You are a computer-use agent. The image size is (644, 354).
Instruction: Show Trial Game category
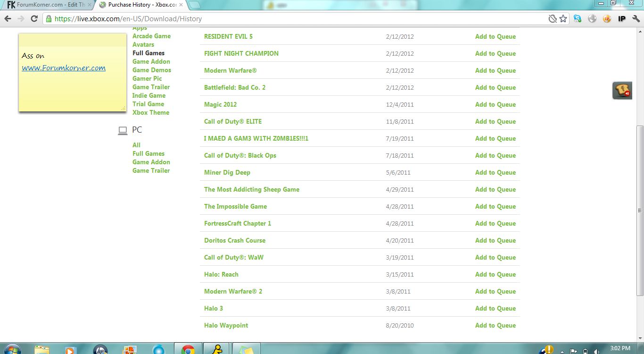[x=148, y=104]
